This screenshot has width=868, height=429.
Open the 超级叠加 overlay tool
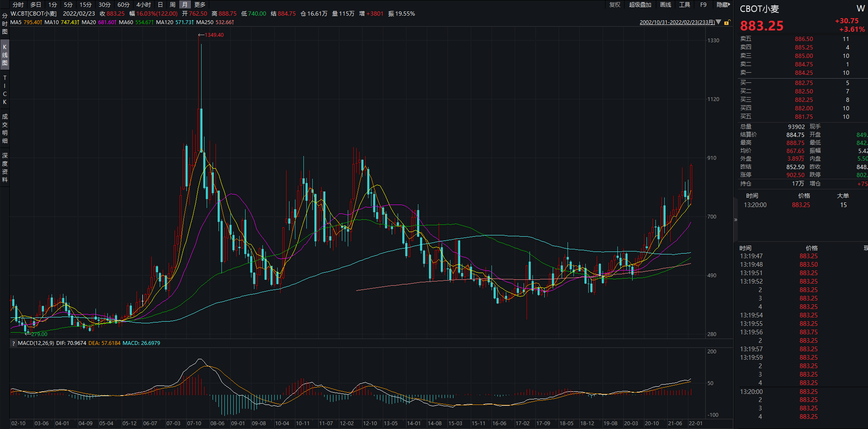[x=640, y=5]
